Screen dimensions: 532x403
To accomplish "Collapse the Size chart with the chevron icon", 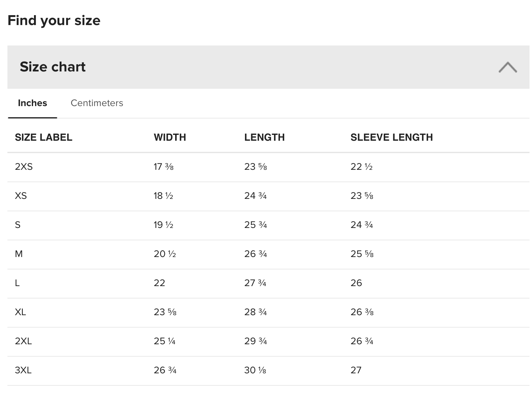I will tap(508, 67).
